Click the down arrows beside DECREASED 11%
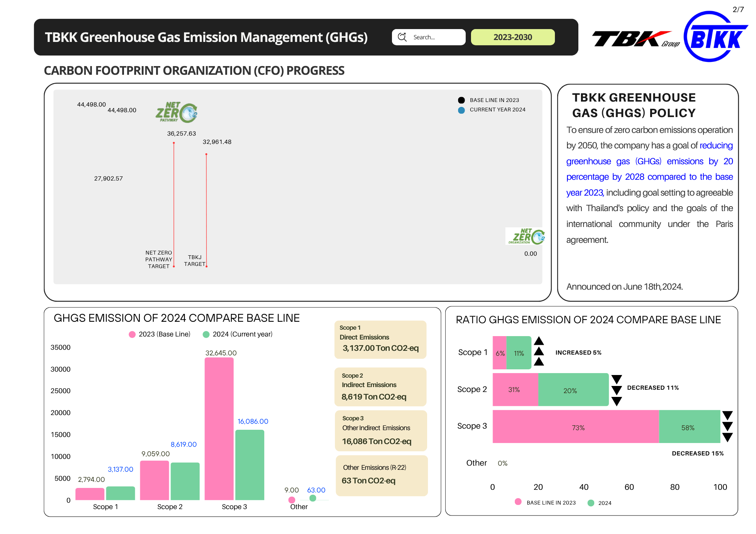 coord(617,390)
